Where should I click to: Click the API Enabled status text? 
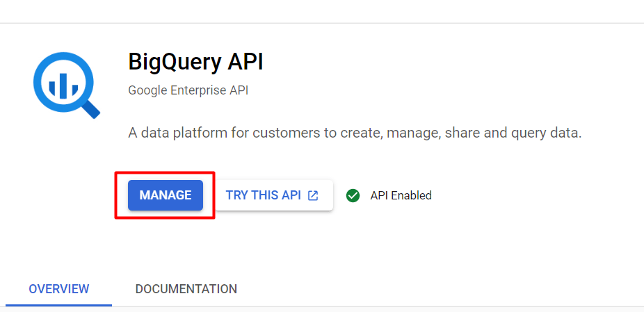(401, 195)
